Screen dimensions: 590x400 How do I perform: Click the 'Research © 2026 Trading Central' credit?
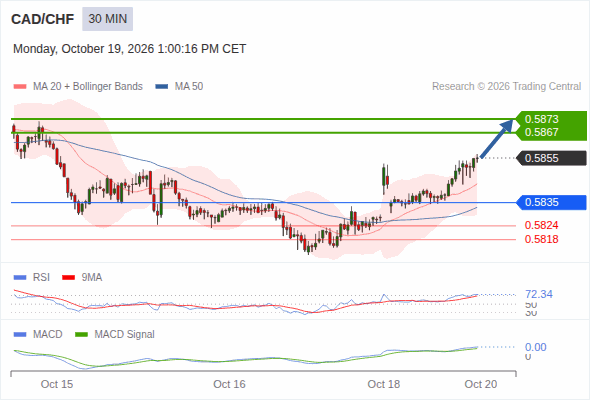pyautogui.click(x=506, y=87)
